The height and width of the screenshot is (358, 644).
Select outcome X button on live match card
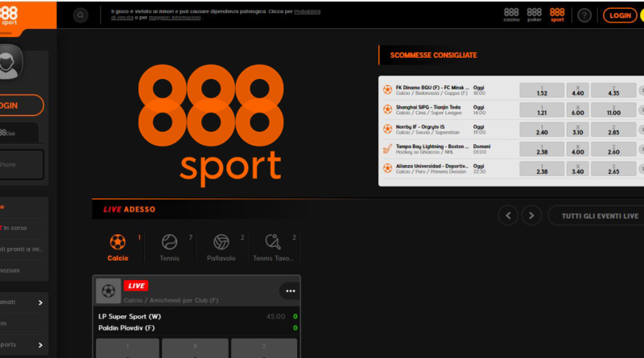coord(195,348)
